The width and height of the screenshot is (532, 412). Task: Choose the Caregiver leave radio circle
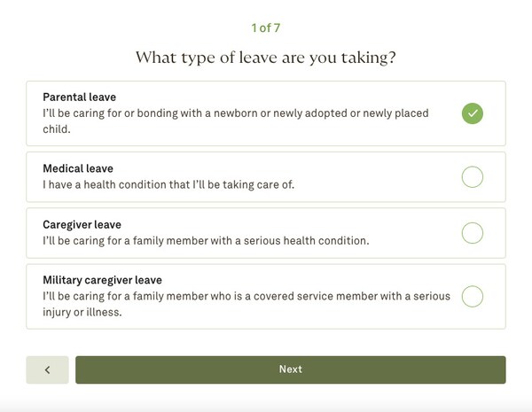pos(473,233)
